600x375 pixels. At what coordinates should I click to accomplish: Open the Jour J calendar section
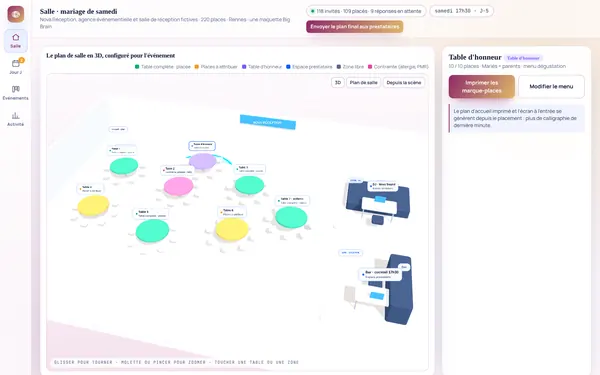click(x=16, y=67)
